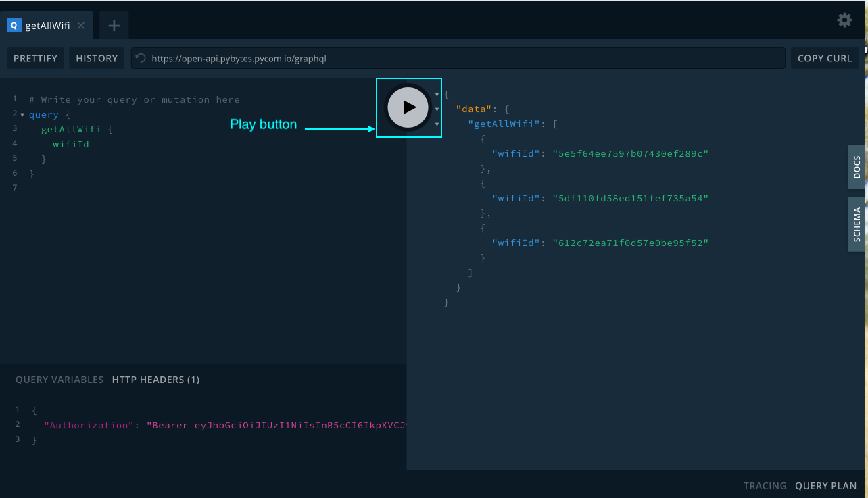
Task: Show the TRACING panel
Action: point(765,486)
